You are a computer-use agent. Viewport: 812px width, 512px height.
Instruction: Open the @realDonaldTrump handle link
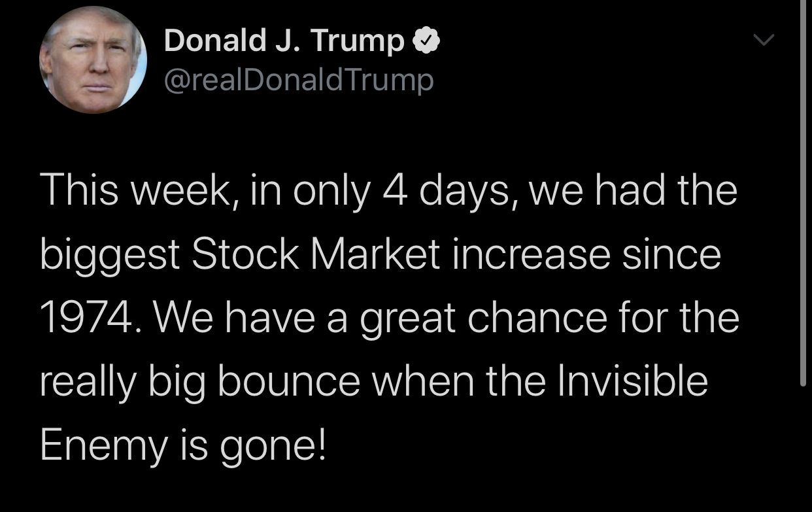point(299,80)
